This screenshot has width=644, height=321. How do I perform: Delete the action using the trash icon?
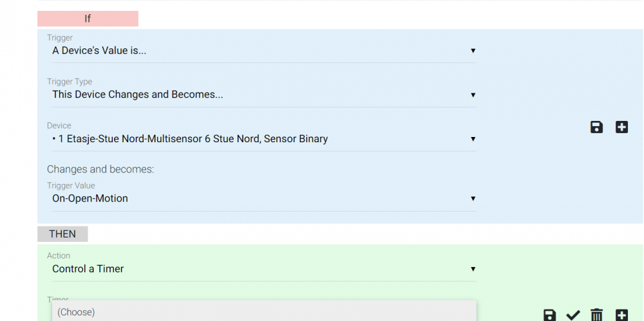click(597, 315)
